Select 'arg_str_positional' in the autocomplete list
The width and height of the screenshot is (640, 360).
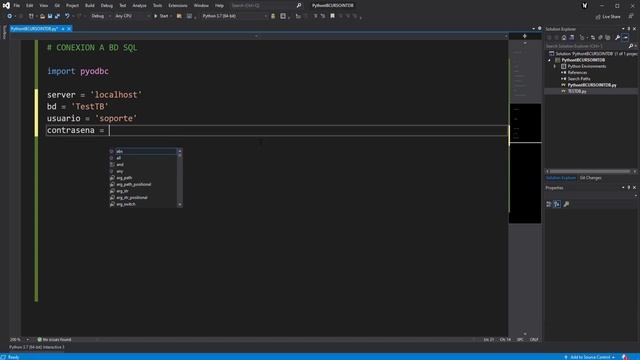pyautogui.click(x=143, y=198)
